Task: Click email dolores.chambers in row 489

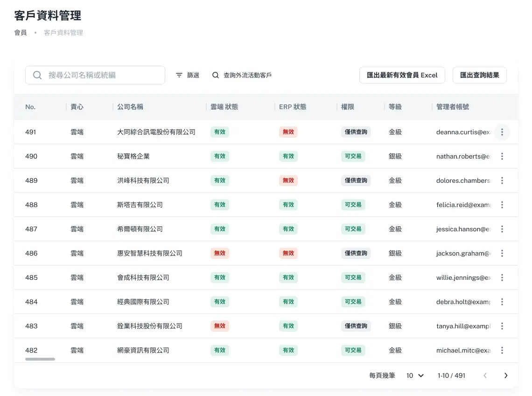Action: tap(463, 181)
